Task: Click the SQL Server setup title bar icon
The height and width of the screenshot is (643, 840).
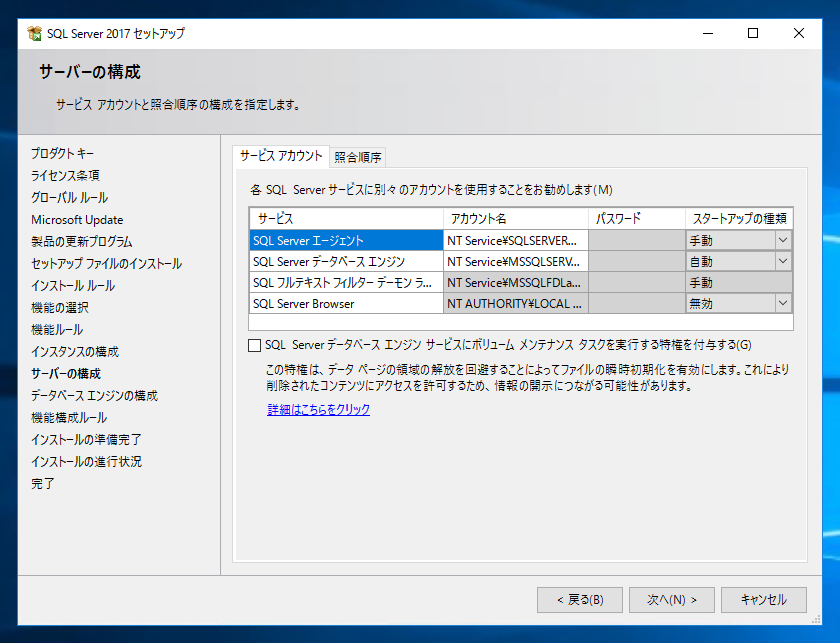Action: [34, 33]
